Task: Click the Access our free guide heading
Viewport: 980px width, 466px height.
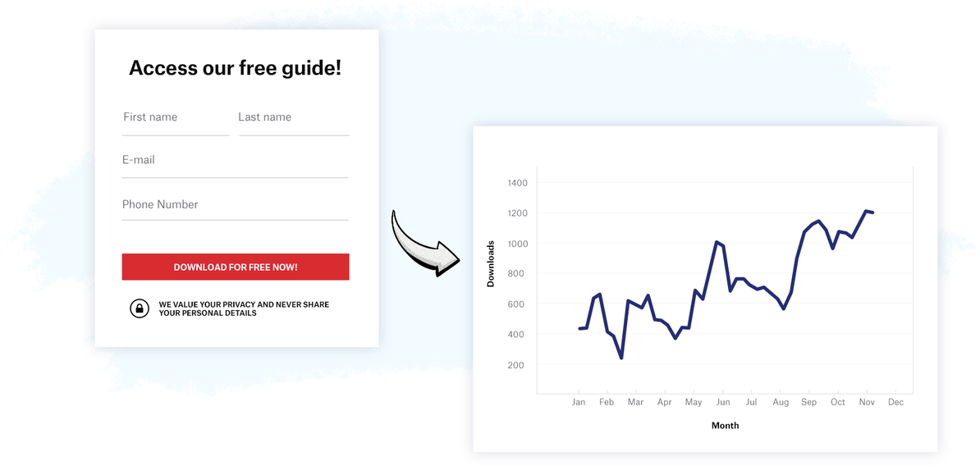Action: pyautogui.click(x=235, y=67)
